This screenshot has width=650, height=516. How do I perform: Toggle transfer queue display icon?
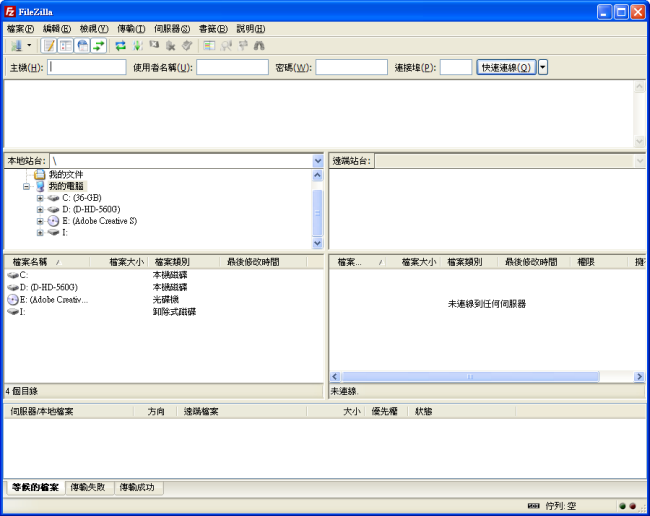click(x=99, y=46)
